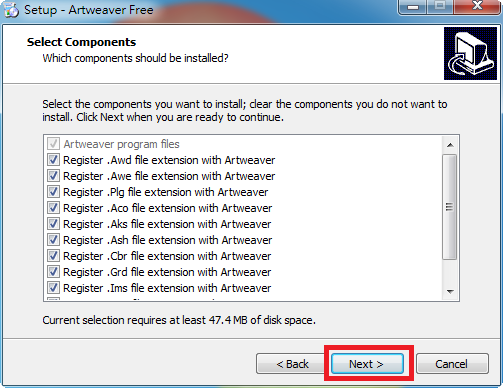Cancel the Artweaver installation
The height and width of the screenshot is (388, 503).
click(452, 364)
